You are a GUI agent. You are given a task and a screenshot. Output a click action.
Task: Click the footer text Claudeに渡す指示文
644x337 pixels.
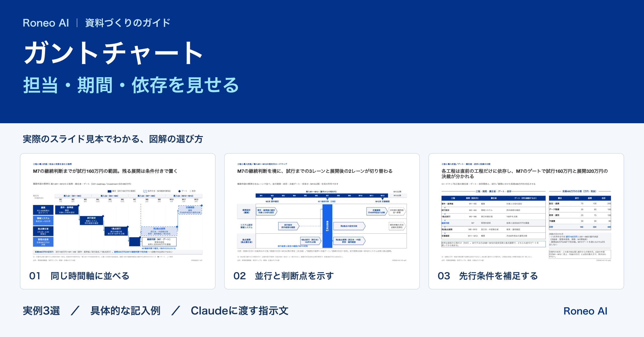click(x=239, y=311)
